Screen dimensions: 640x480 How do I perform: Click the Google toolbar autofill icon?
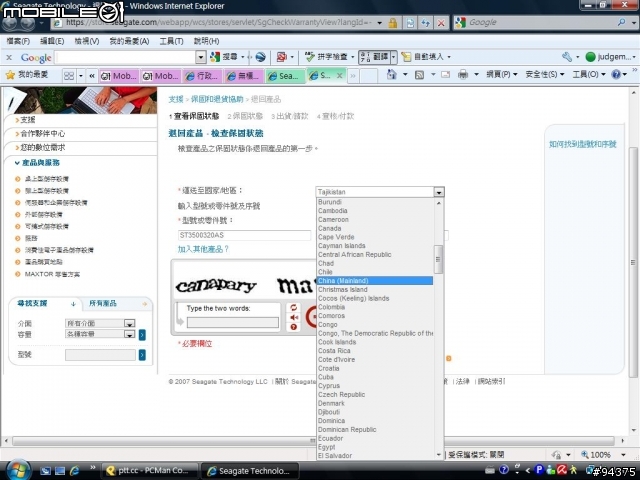point(406,57)
